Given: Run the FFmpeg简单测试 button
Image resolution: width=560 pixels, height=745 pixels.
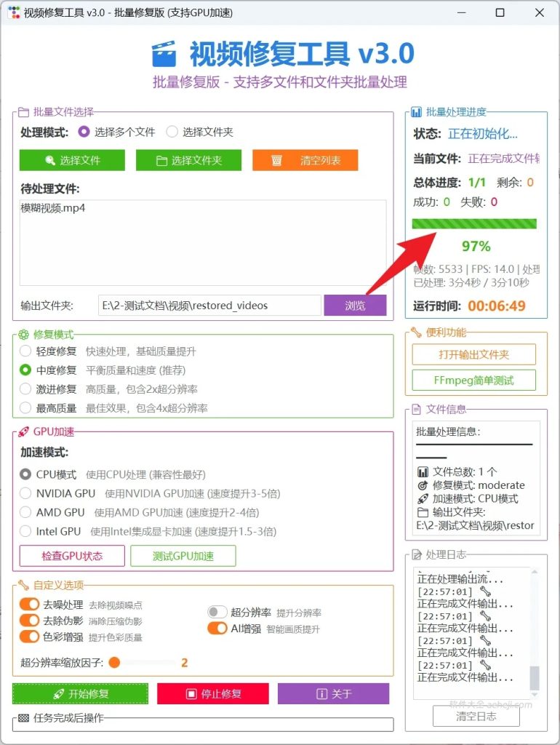Looking at the screenshot, I should pyautogui.click(x=473, y=380).
